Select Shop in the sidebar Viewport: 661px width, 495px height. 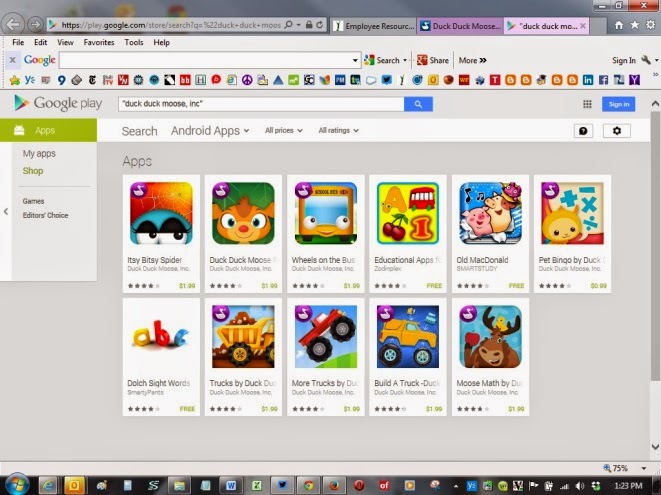coord(33,171)
